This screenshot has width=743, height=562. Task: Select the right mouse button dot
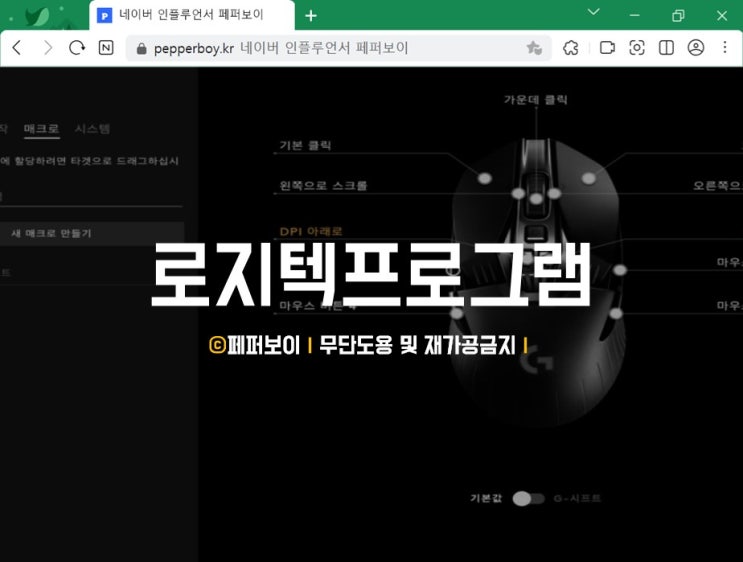589,178
